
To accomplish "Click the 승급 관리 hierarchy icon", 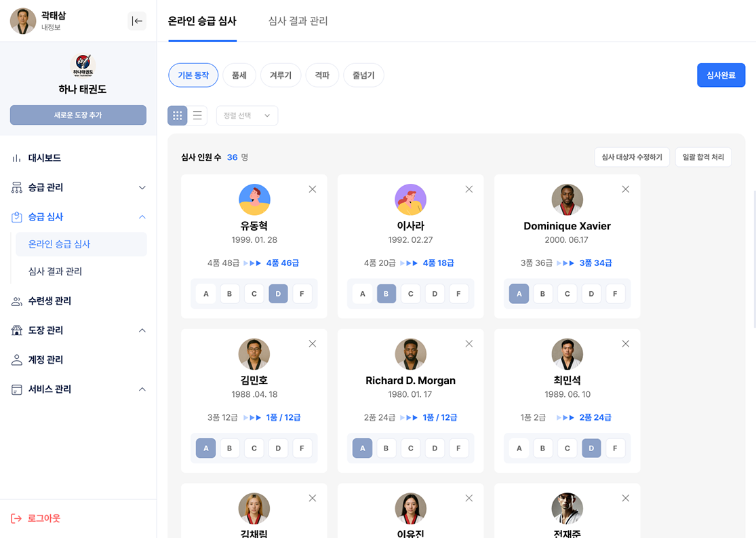I will pos(16,187).
